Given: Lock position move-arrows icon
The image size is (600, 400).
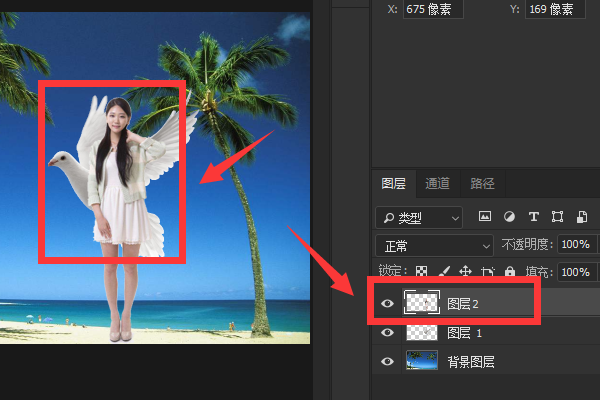Looking at the screenshot, I should [x=465, y=271].
